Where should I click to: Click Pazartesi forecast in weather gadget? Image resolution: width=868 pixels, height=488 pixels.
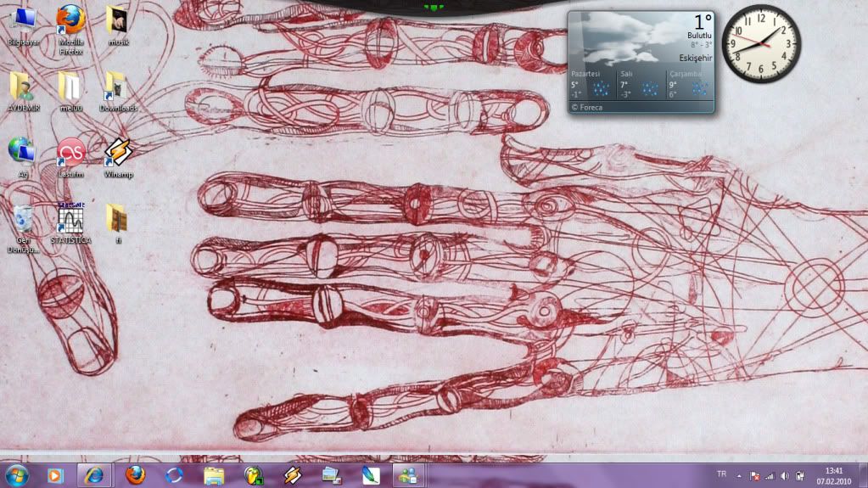click(591, 85)
